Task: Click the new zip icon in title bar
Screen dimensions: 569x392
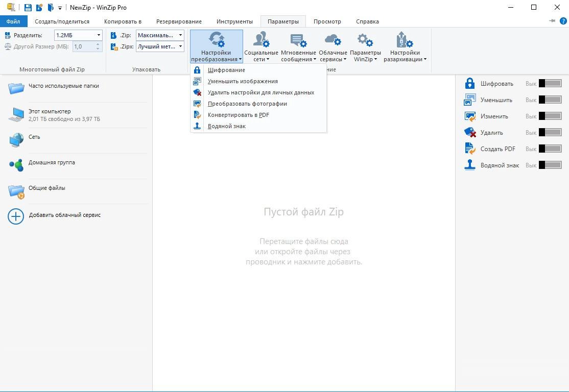Action: [39, 7]
